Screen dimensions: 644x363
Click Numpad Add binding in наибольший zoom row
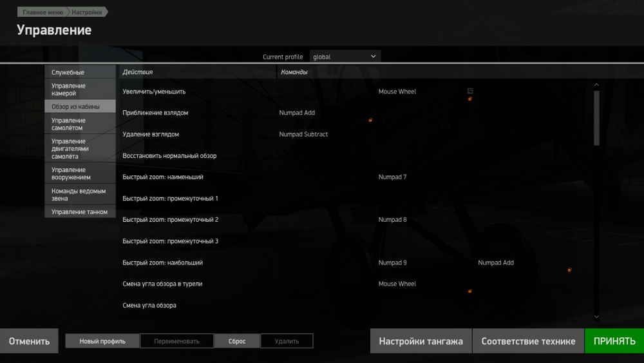click(x=496, y=262)
